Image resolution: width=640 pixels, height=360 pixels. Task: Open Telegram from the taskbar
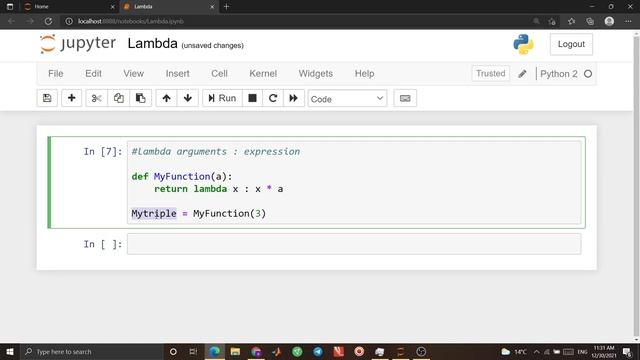[318, 351]
